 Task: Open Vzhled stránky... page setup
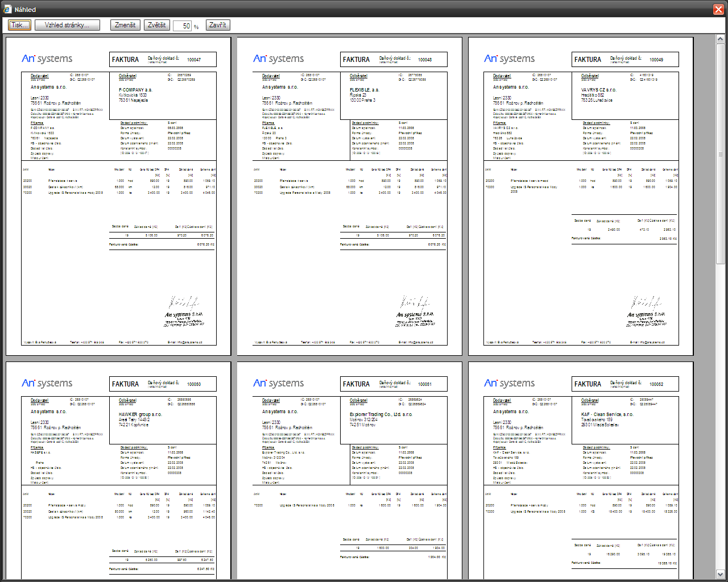pyautogui.click(x=67, y=25)
